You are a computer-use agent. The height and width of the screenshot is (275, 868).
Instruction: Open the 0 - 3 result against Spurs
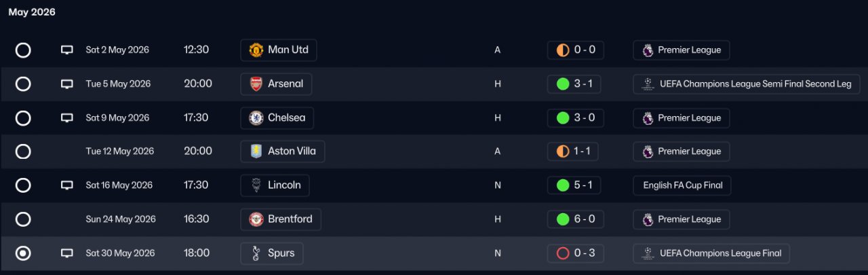575,253
